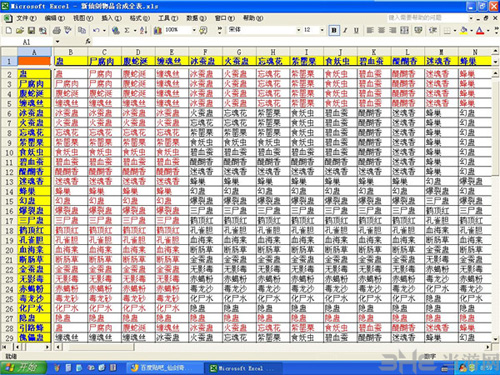Screen dimensions: 500x375
Task: Select the orange cell A1
Action: click(34, 61)
